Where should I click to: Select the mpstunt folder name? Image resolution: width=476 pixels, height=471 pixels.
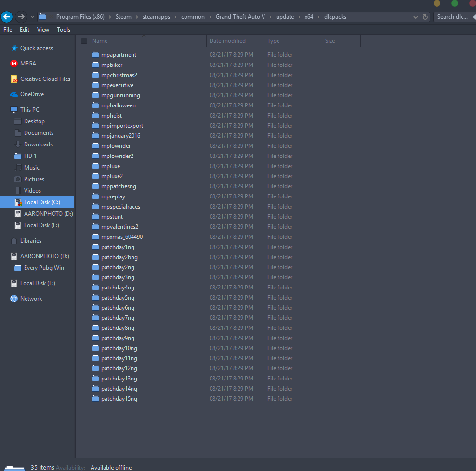[x=112, y=217]
